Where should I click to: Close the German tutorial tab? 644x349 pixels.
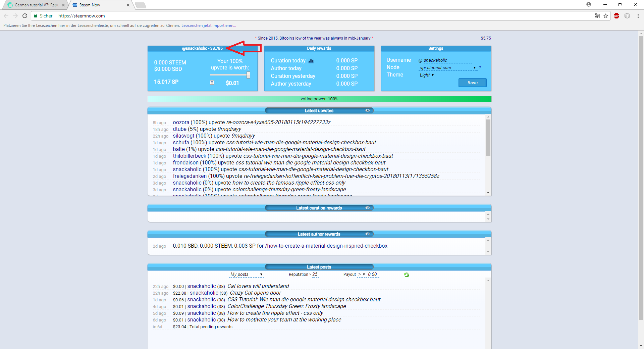(x=63, y=5)
